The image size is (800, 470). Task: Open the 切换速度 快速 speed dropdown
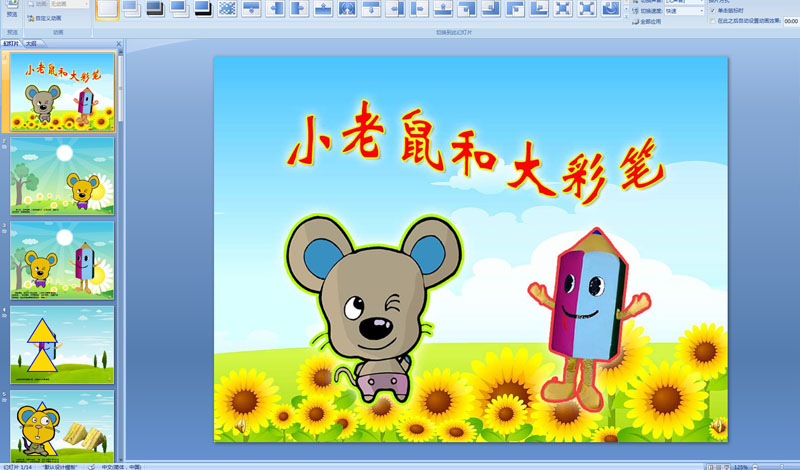coord(685,11)
